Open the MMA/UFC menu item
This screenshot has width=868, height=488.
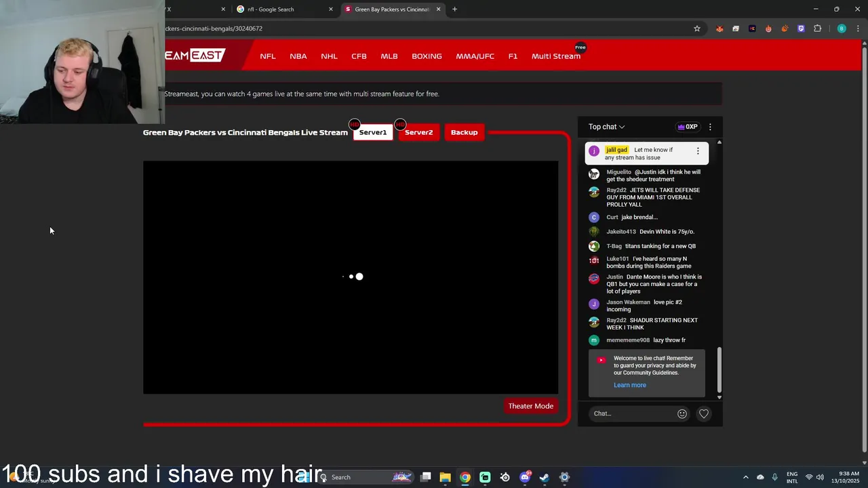coord(475,56)
